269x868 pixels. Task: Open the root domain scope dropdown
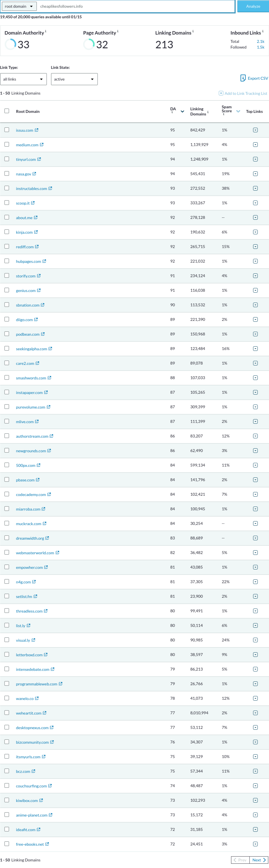(x=19, y=6)
